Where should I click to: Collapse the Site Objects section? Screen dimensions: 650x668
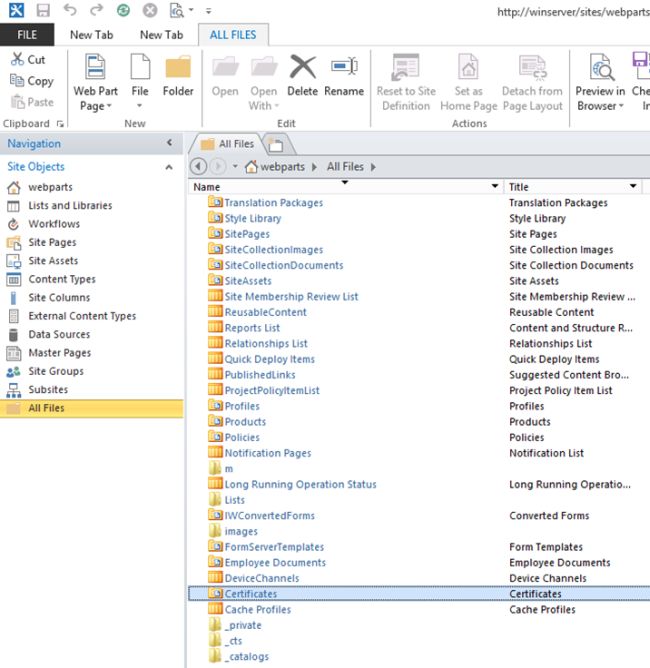[x=169, y=167]
